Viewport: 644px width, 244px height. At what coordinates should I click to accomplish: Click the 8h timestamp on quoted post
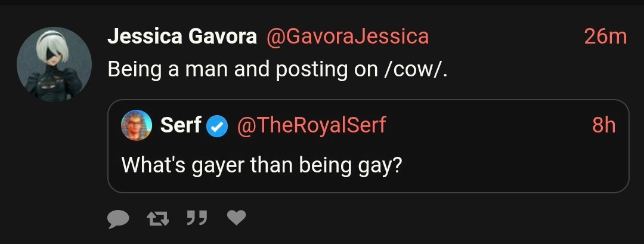click(603, 125)
